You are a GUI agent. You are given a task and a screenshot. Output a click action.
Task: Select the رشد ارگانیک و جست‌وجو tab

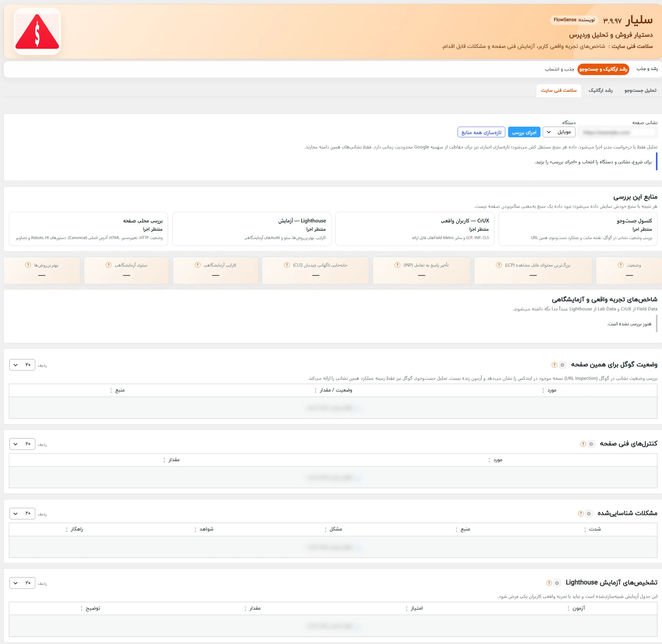[x=603, y=69]
